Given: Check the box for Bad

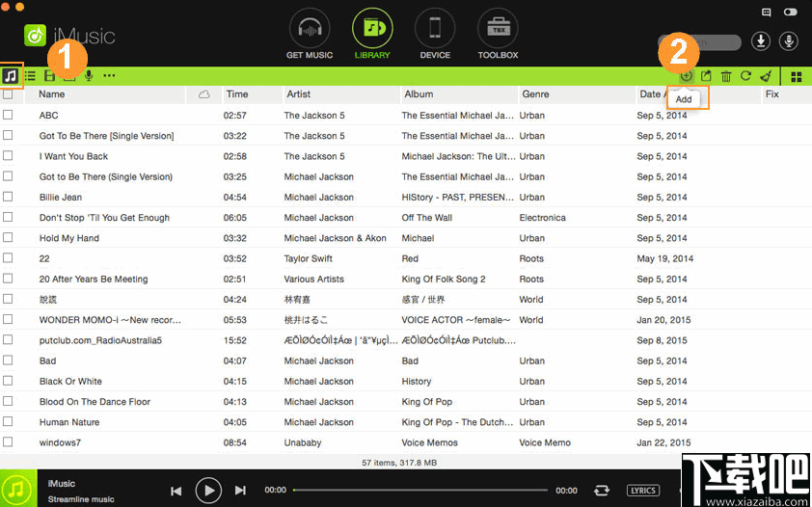Looking at the screenshot, I should 8,360.
